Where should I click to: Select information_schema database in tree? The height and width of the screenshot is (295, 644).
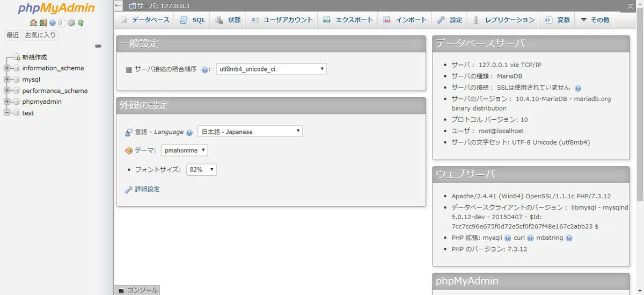point(53,68)
